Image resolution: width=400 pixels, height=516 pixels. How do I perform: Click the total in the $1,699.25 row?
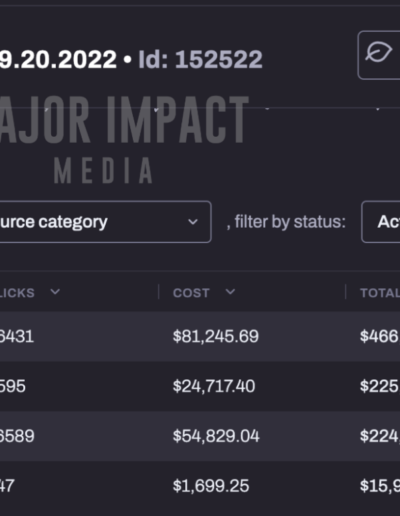tap(380, 486)
